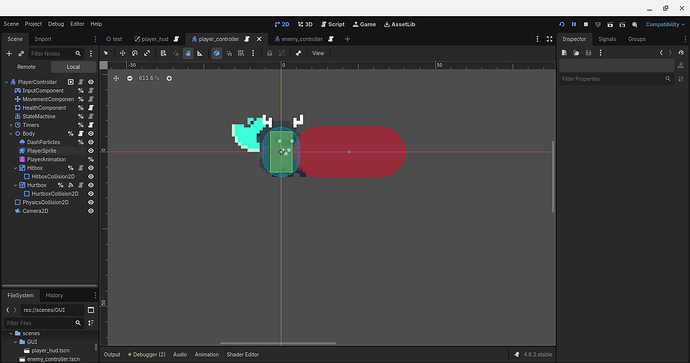Open the Debug menu
The height and width of the screenshot is (363, 690).
pos(56,24)
